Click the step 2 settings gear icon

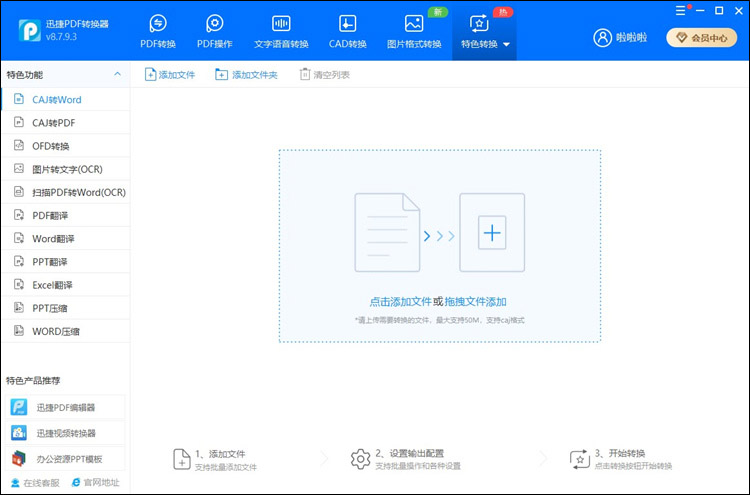[361, 459]
